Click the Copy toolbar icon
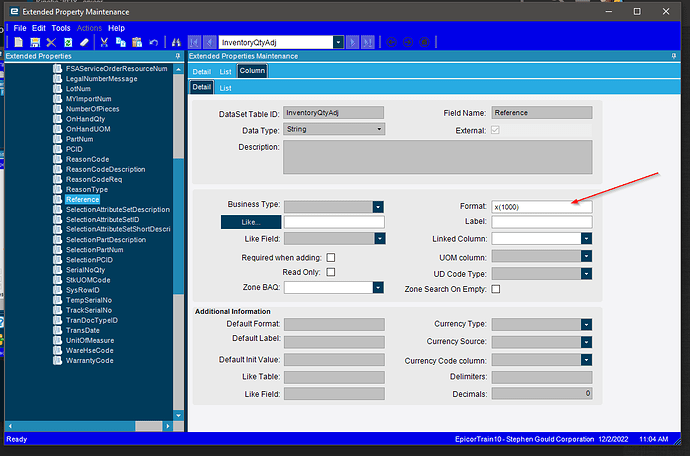690x456 pixels. click(120, 42)
